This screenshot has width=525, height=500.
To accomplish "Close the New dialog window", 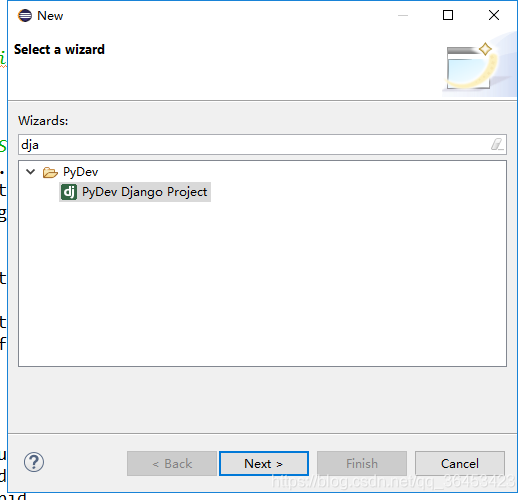I will pos(494,15).
